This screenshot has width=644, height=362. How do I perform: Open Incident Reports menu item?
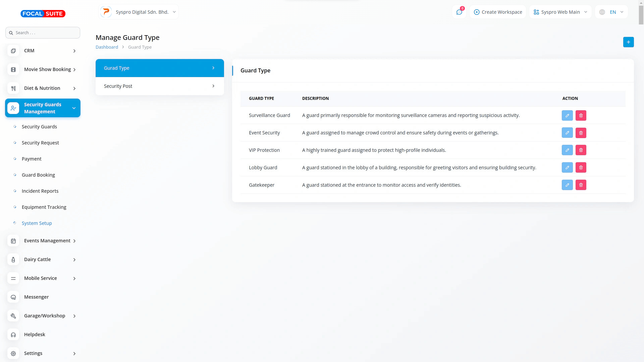point(40,191)
